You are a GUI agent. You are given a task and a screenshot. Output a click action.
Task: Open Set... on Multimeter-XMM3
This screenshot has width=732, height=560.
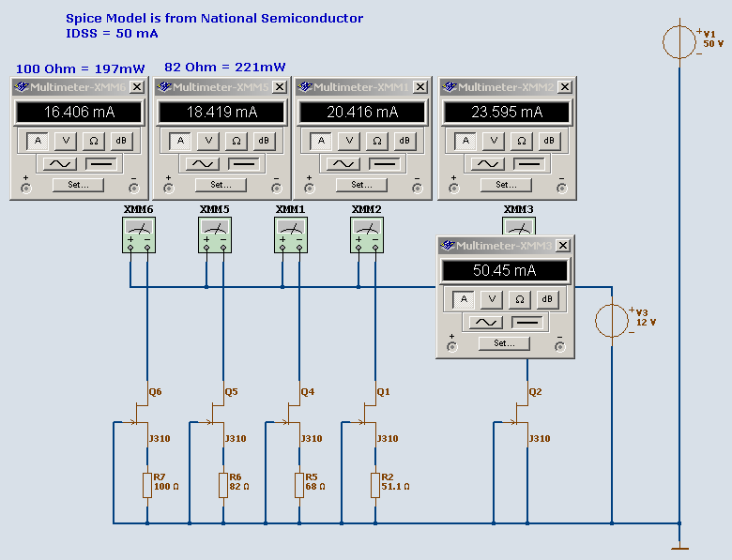[505, 343]
